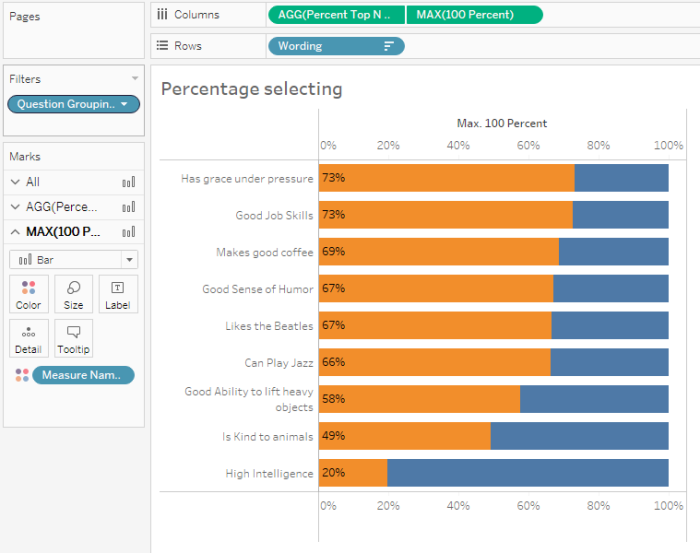Select the AGG(Percent Top N.. pill
The width and height of the screenshot is (700, 553).
(x=337, y=15)
